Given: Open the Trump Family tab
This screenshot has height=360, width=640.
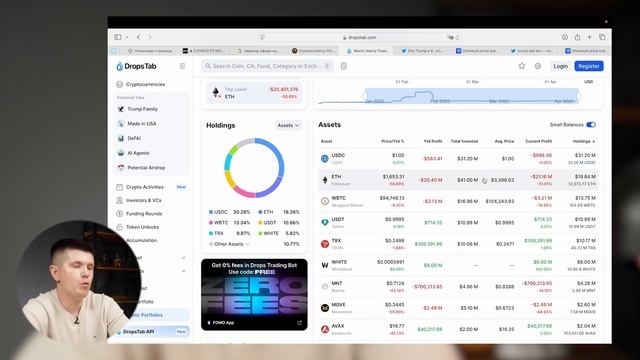Looking at the screenshot, I should pos(142,109).
